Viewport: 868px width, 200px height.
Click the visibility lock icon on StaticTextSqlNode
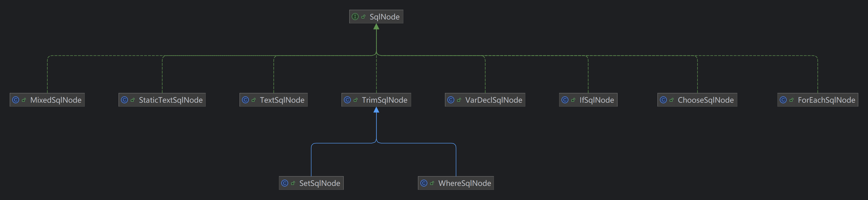tap(132, 100)
